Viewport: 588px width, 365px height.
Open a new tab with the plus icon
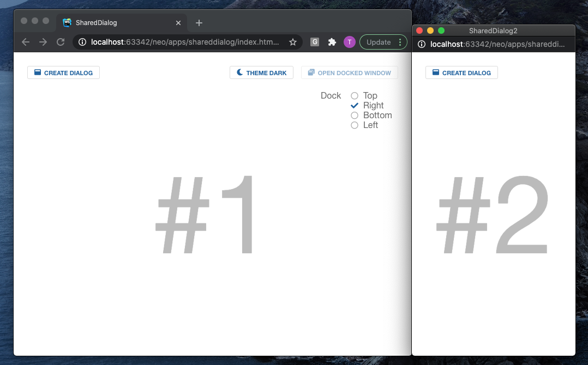pyautogui.click(x=199, y=23)
